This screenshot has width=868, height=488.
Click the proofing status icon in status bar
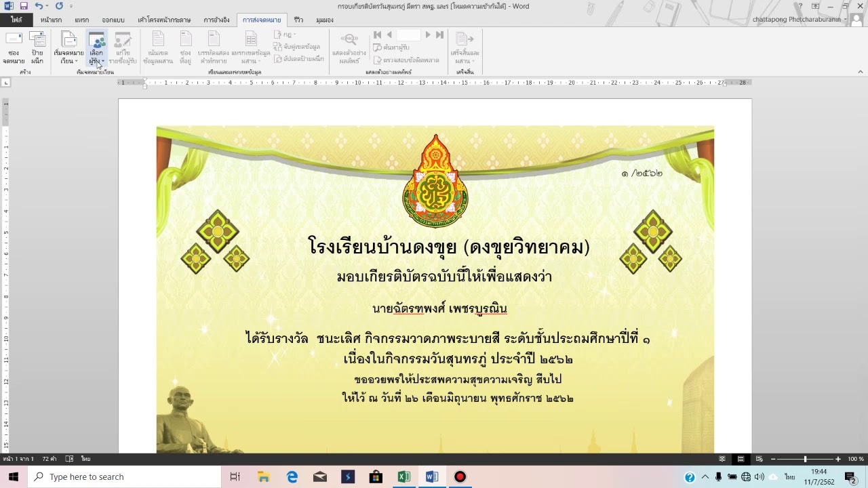coord(69,459)
